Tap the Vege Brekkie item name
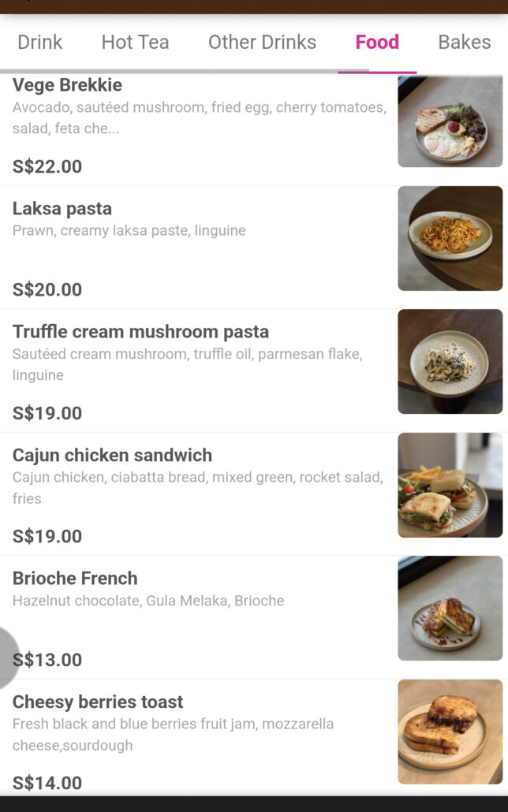Image resolution: width=508 pixels, height=812 pixels. click(x=67, y=85)
